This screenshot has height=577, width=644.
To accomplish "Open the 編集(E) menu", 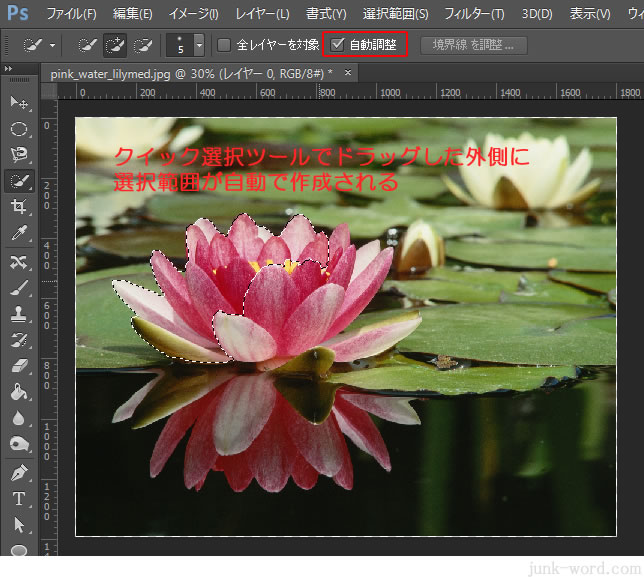I will [133, 14].
